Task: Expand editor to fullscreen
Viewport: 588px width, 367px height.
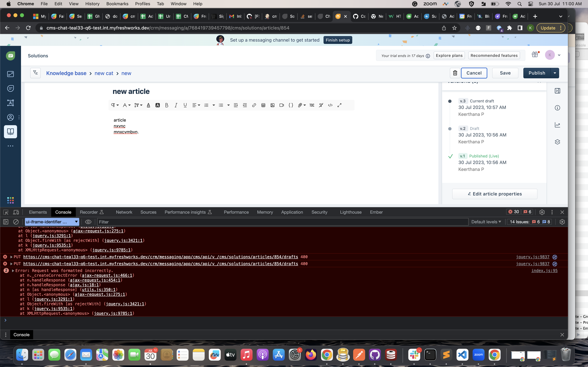Action: click(x=339, y=105)
